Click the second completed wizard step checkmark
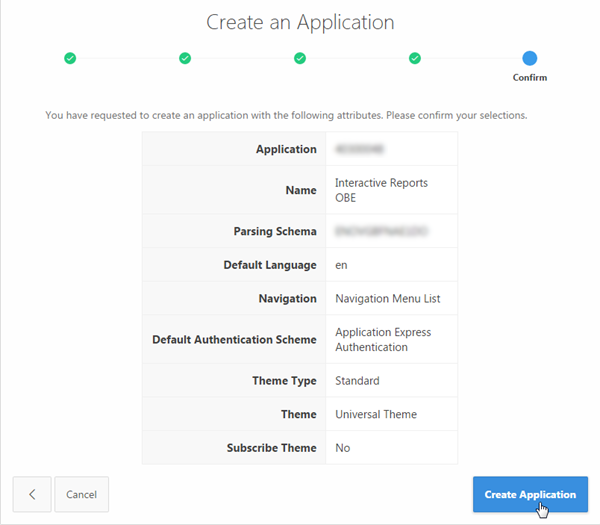The height and width of the screenshot is (525, 600). click(x=185, y=58)
